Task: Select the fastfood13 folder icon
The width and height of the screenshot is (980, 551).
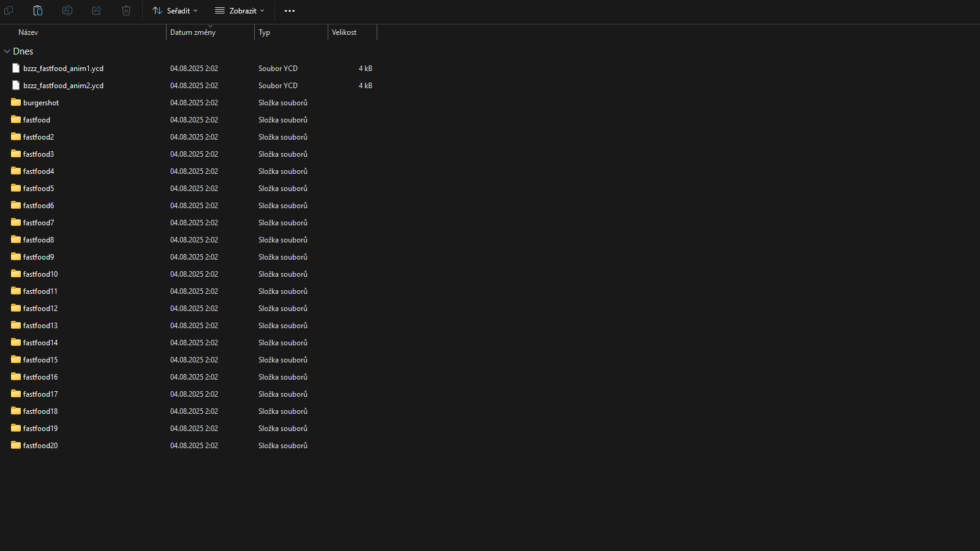Action: pos(16,325)
